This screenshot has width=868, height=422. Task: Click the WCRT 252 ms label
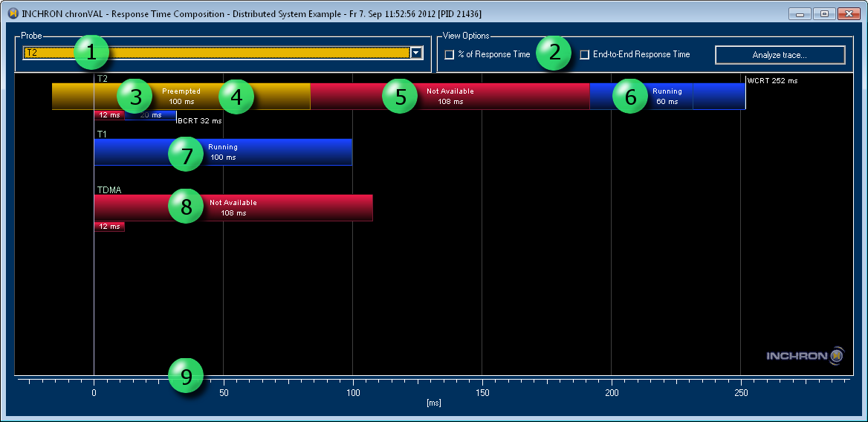coord(772,81)
